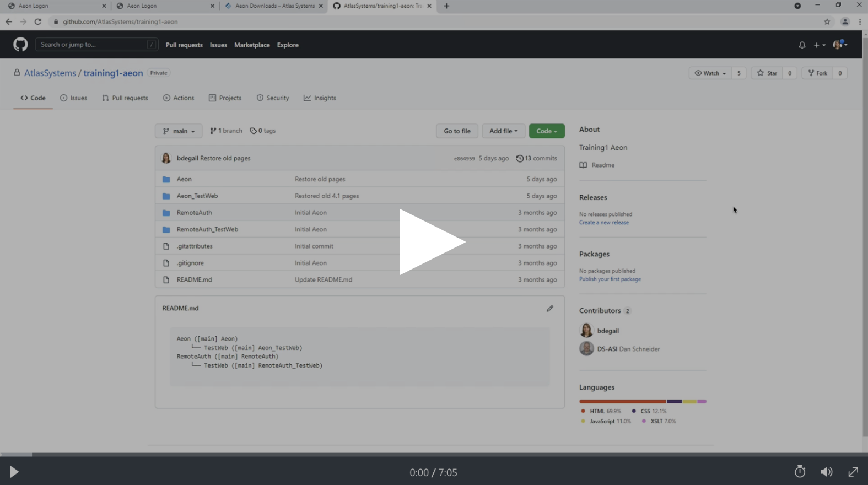Open the Watch dropdown

click(710, 73)
